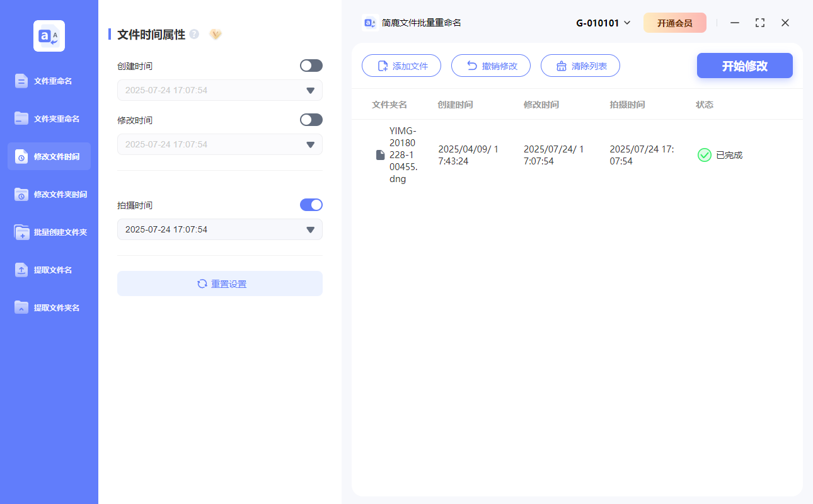Image resolution: width=813 pixels, height=504 pixels.
Task: Expand the G-010101 account dropdown
Action: [x=602, y=22]
